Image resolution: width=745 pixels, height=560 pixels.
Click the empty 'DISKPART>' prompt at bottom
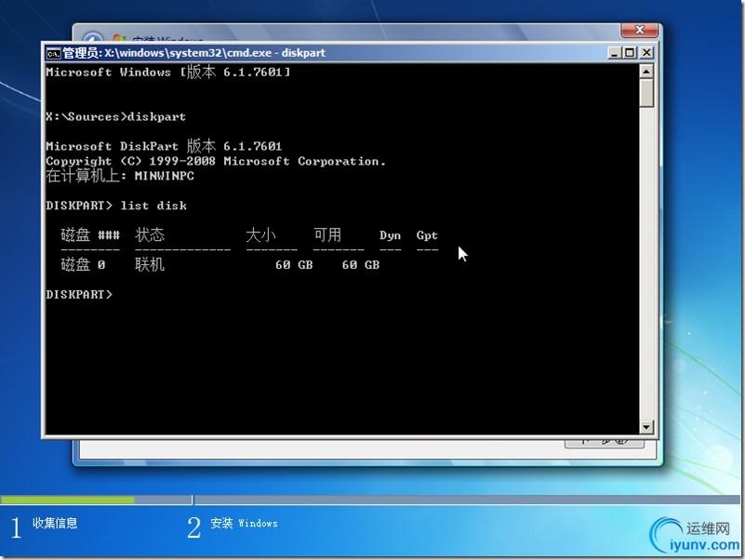point(79,294)
